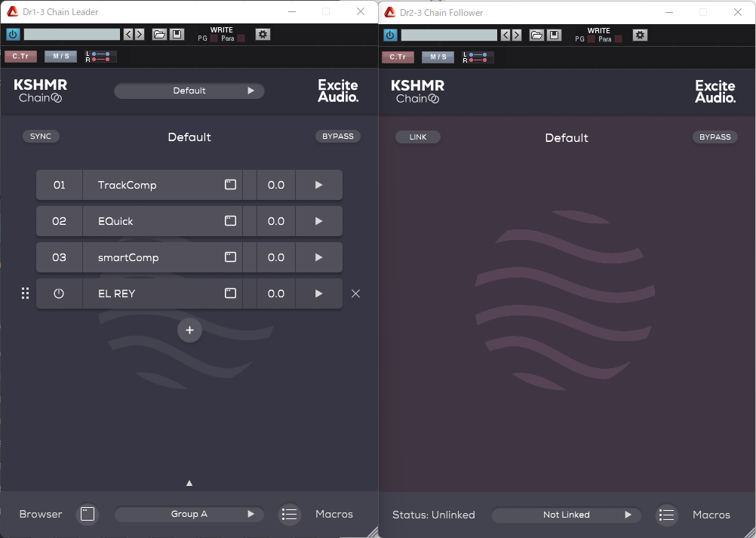The height and width of the screenshot is (538, 756).
Task: Click EL REY 0.0 gain value
Action: point(276,293)
